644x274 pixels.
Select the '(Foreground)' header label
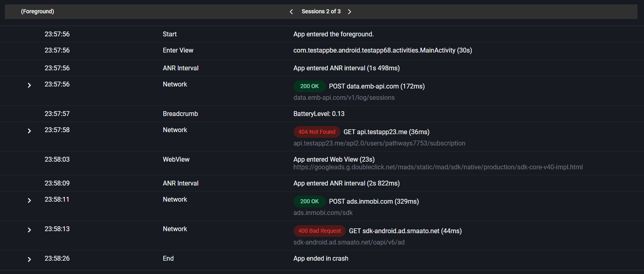38,12
